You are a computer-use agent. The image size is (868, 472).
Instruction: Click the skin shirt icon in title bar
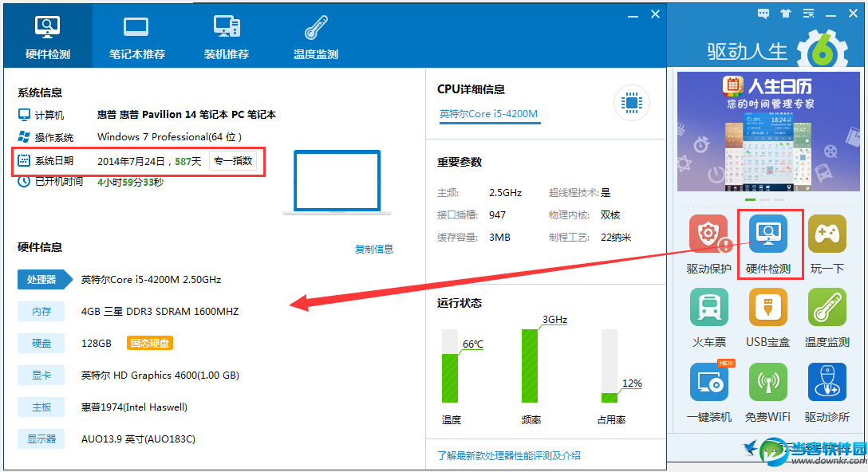[786, 14]
